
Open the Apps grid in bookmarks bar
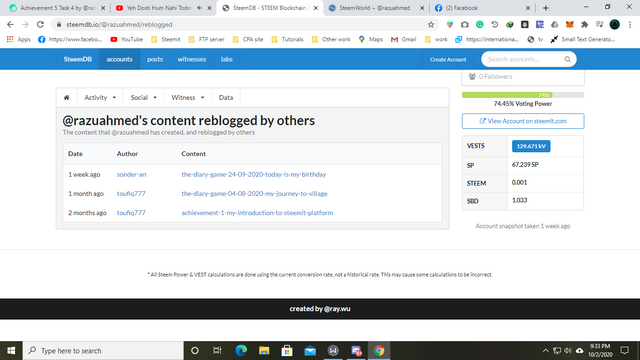point(19,39)
